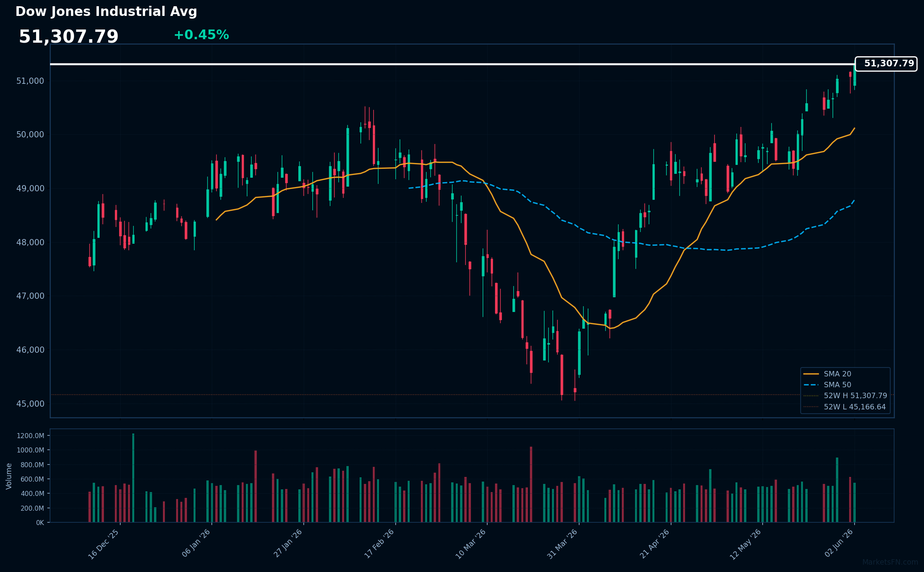Click the headline price 51,307.79
The height and width of the screenshot is (572, 924).
click(69, 37)
